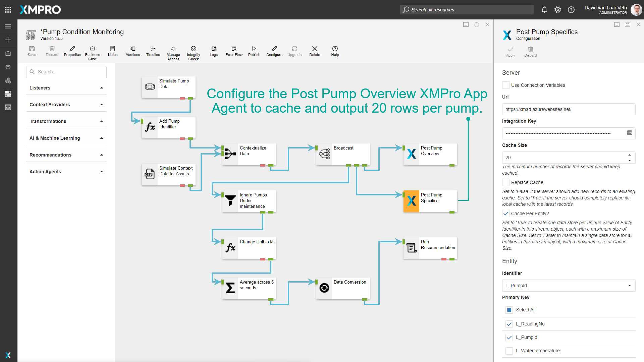Viewport: 644px width, 362px height.
Task: Select the Run Recommendation agent icon
Action: click(x=412, y=248)
